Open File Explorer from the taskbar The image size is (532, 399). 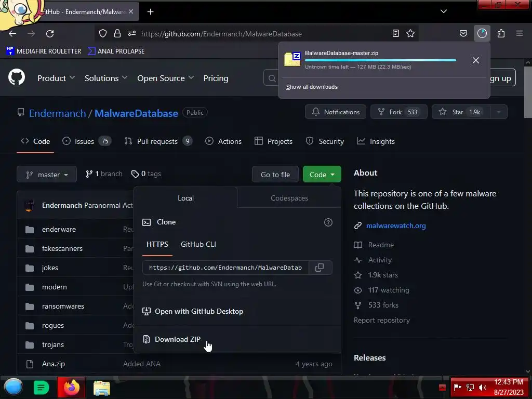point(101,388)
